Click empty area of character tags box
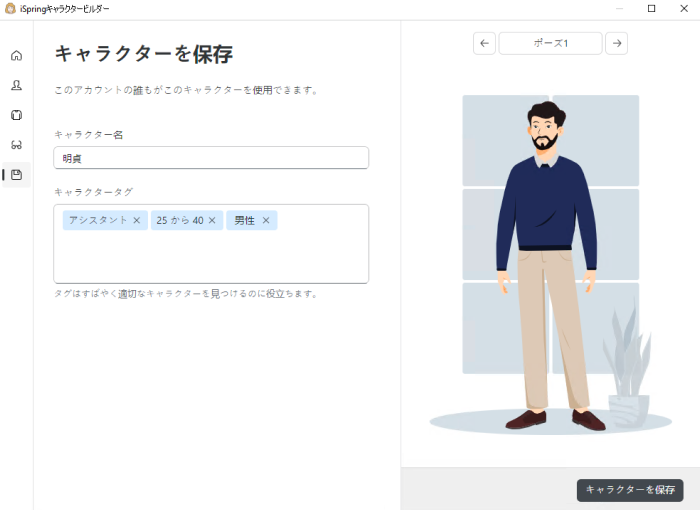 pos(211,258)
